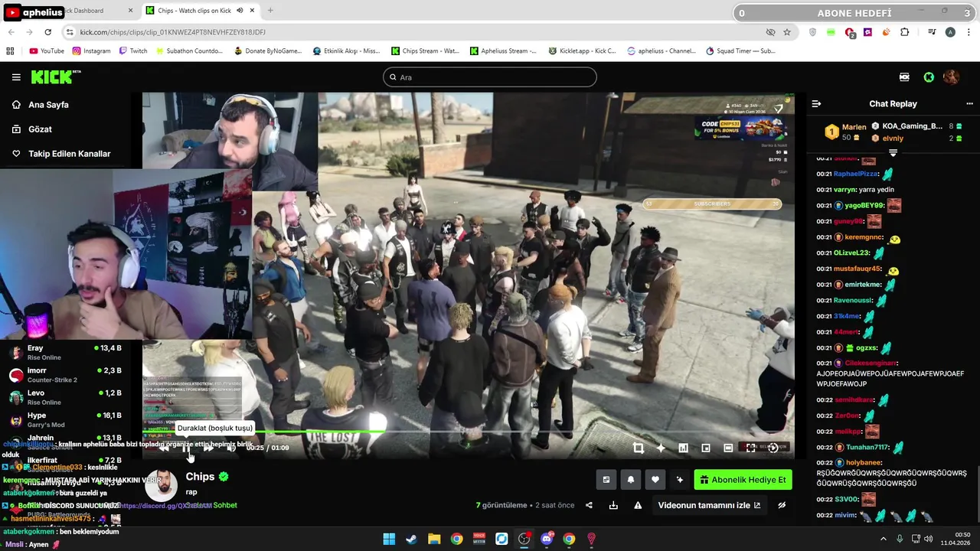Viewport: 980px width, 551px height.
Task: Open the imorr channel in followed list
Action: pos(65,375)
